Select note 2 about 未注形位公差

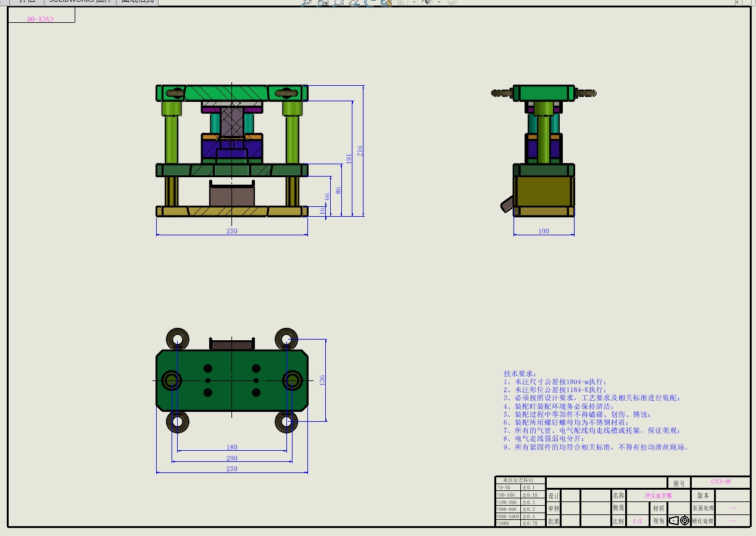pos(554,390)
